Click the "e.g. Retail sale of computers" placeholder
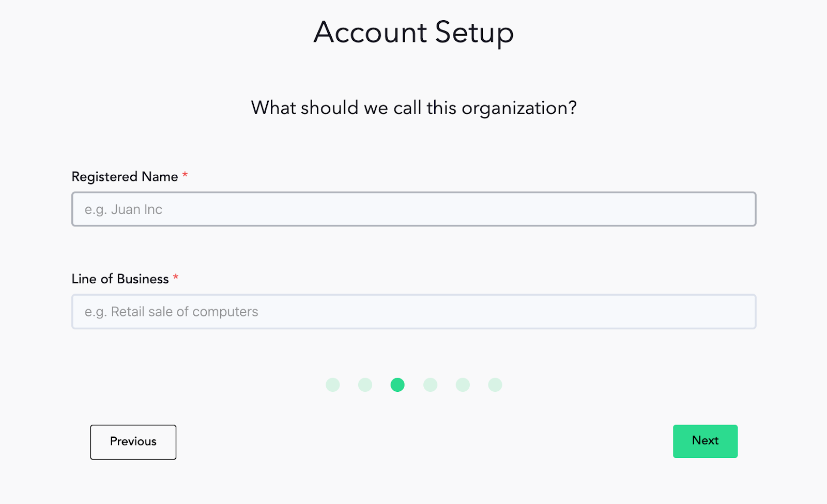 pos(171,312)
